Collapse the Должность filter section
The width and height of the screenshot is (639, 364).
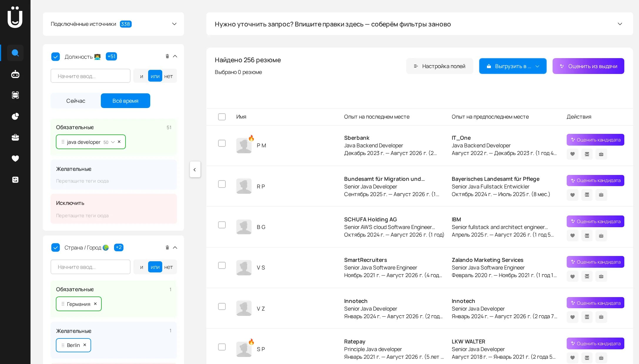point(175,56)
